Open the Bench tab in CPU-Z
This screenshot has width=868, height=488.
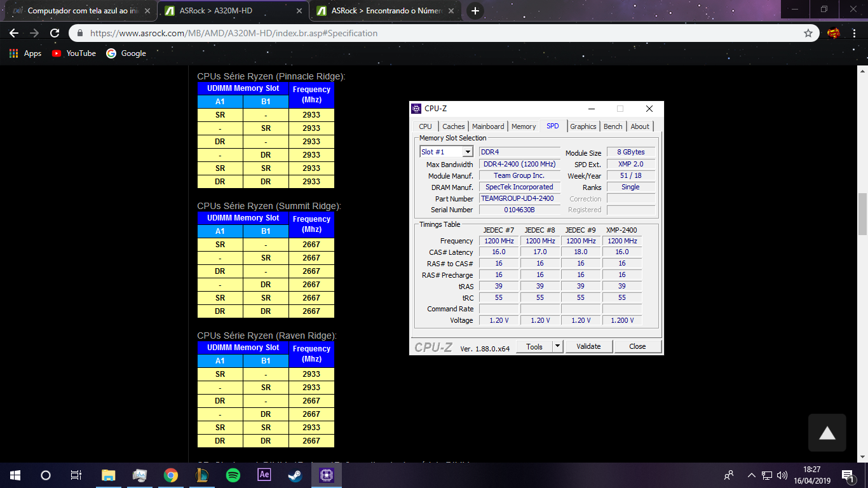613,126
